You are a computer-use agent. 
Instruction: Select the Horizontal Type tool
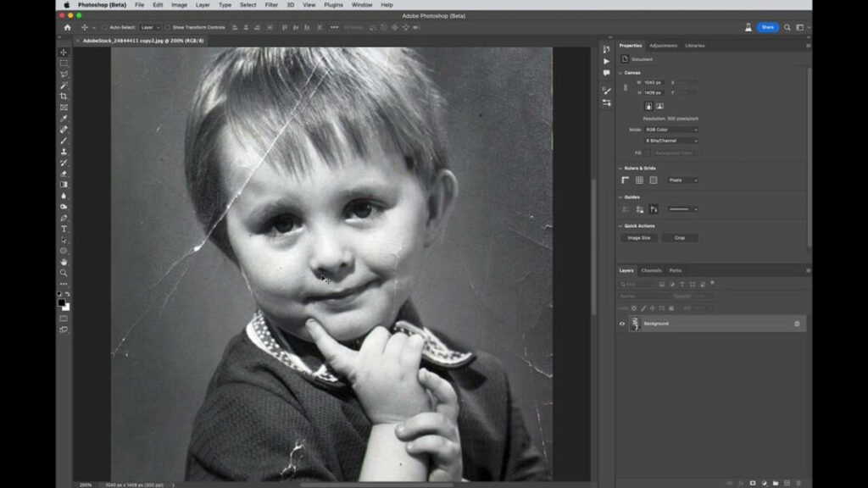tap(64, 229)
